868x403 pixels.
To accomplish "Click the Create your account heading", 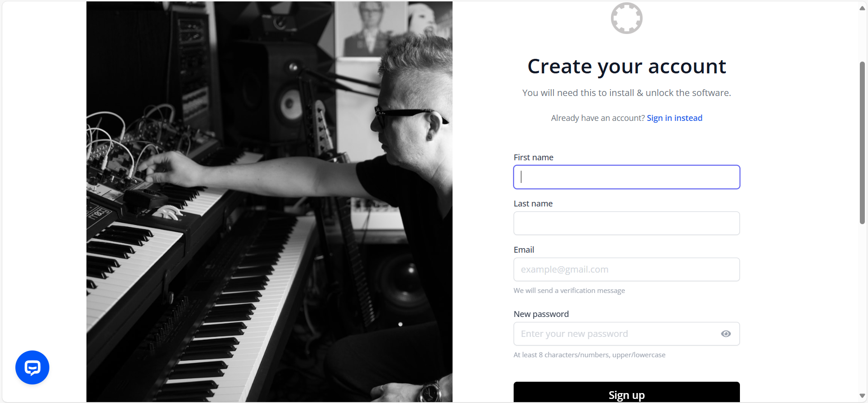I will pyautogui.click(x=626, y=67).
